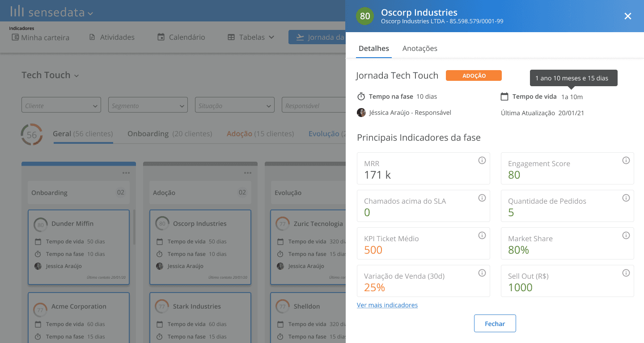Open the sensedata dropdown chevron
Viewport: 644px width, 343px height.
(90, 14)
